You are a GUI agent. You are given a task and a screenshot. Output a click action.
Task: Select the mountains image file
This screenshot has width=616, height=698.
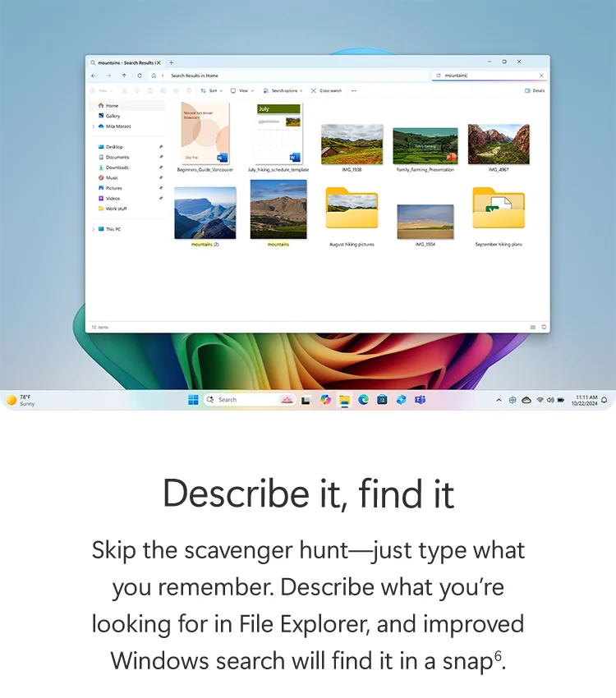coord(278,214)
